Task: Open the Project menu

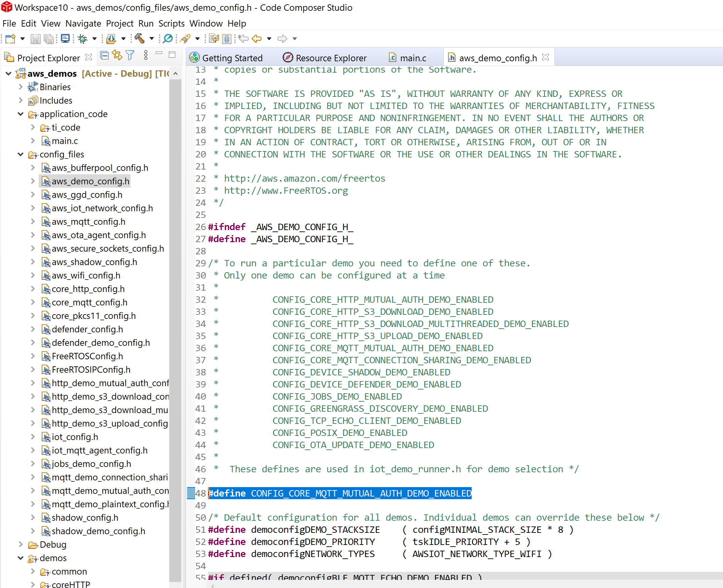Action: pyautogui.click(x=119, y=23)
